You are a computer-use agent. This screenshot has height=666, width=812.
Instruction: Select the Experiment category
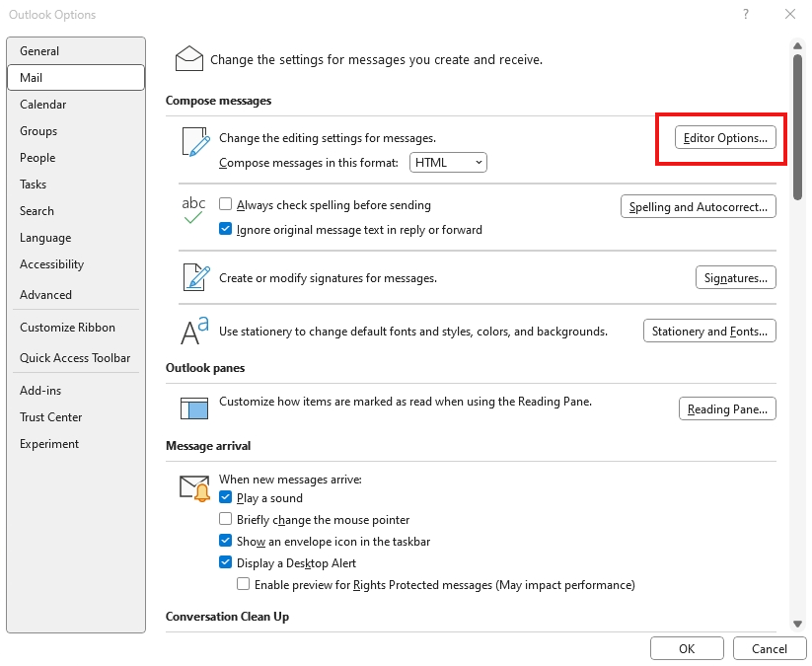coord(76,444)
